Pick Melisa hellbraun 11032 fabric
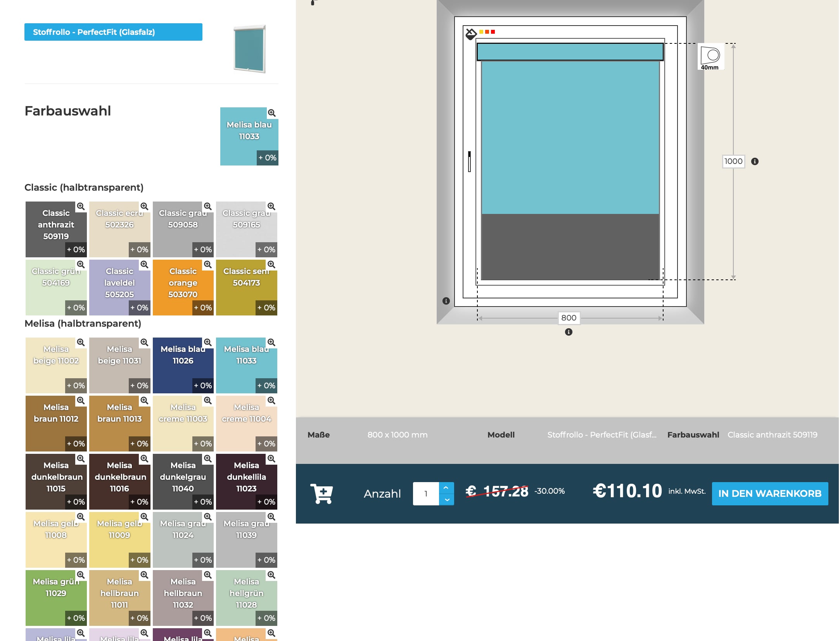This screenshot has height=641, width=840. (183, 598)
